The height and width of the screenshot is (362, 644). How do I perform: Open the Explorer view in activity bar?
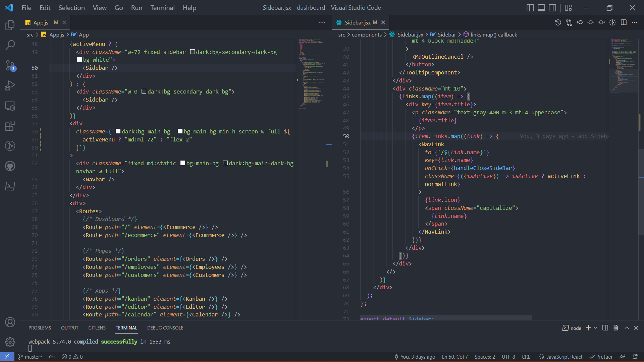(x=10, y=25)
